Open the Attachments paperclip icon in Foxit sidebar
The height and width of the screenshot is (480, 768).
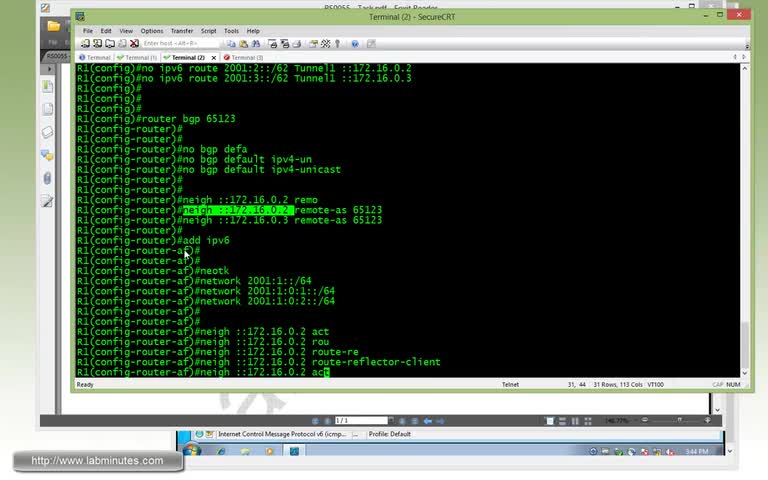pos(48,178)
